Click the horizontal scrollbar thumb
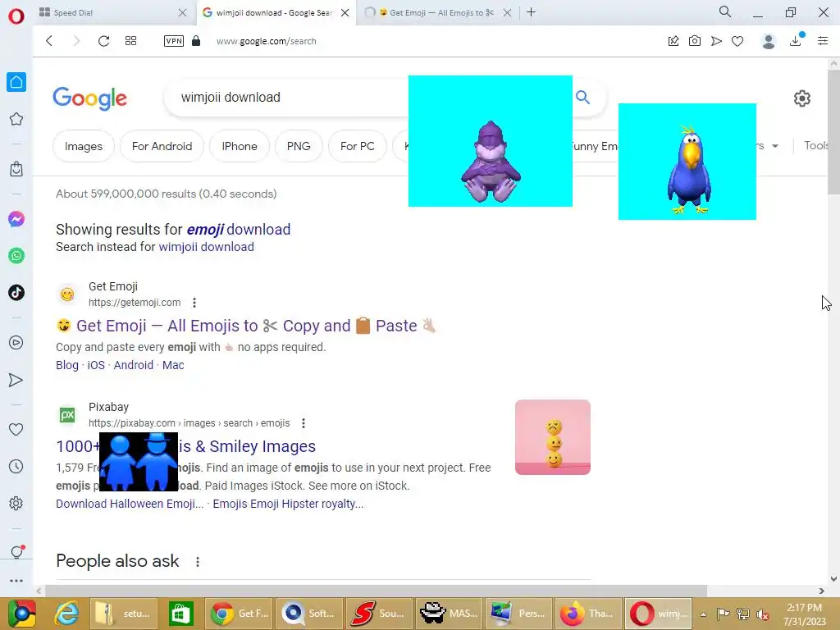 tap(376, 591)
